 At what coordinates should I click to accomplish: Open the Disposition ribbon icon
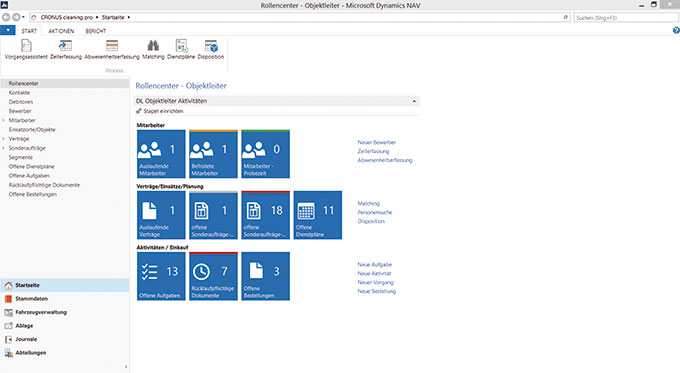(x=211, y=49)
